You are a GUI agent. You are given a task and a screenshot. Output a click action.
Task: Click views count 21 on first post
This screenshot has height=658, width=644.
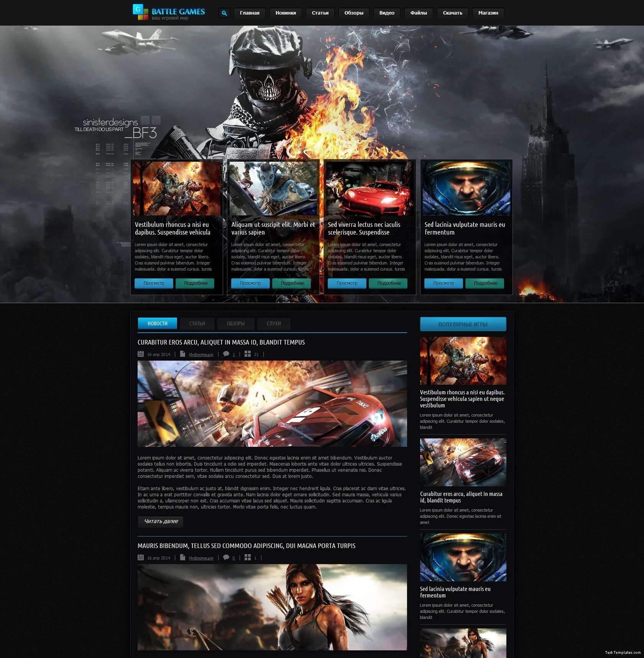pyautogui.click(x=256, y=354)
